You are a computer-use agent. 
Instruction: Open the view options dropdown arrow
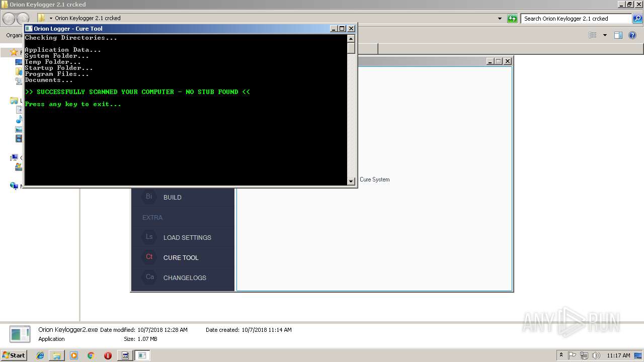tap(605, 35)
